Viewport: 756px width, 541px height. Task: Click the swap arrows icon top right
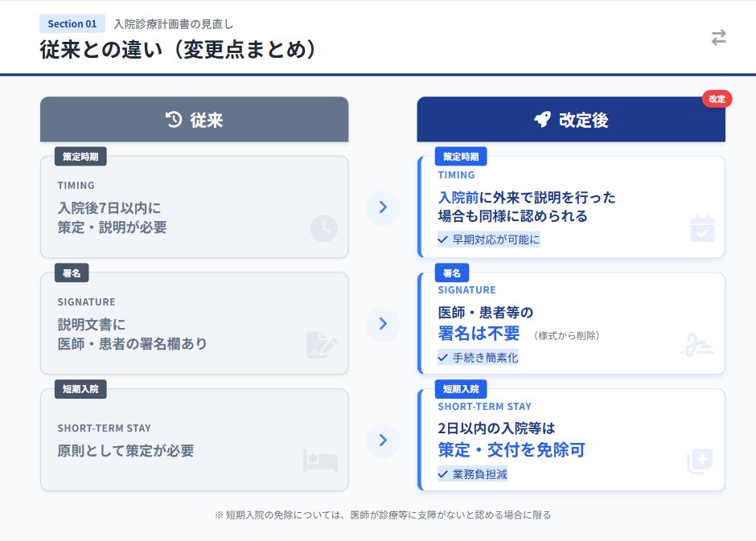coord(717,37)
